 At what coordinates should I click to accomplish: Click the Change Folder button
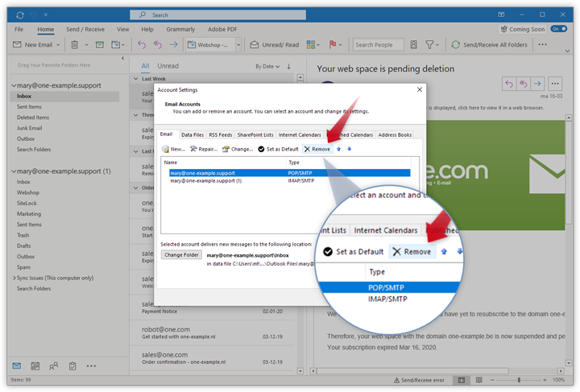pos(181,255)
